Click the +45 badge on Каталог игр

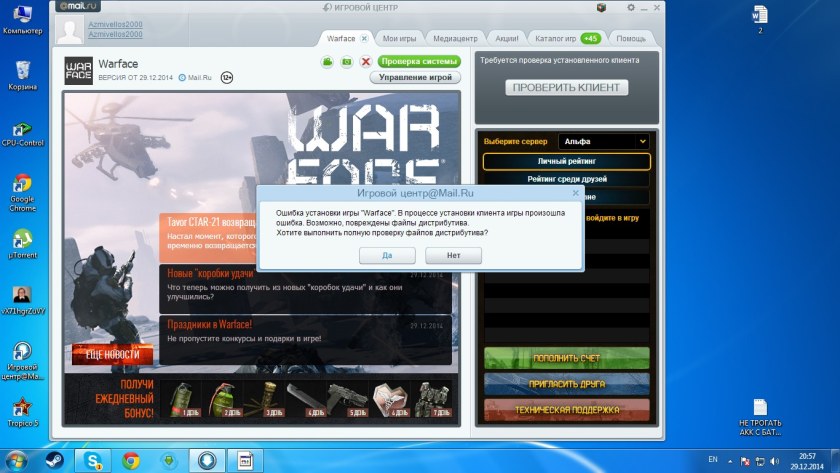pos(591,39)
